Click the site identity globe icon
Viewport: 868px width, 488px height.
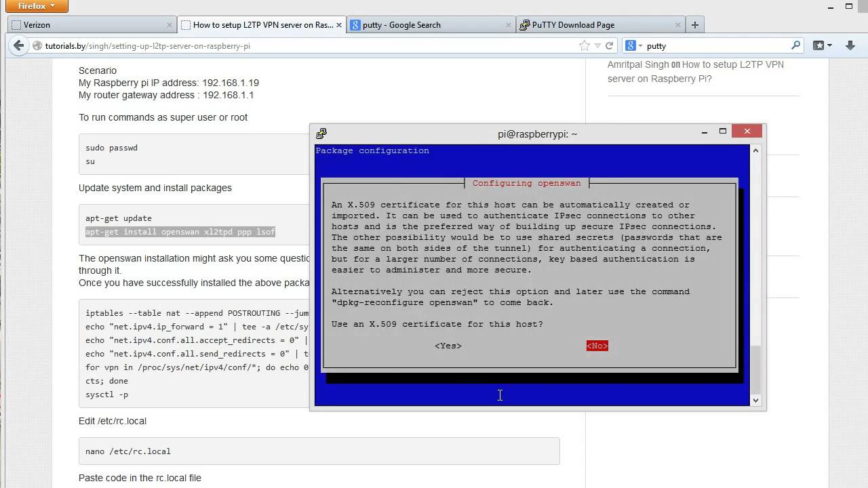click(37, 45)
